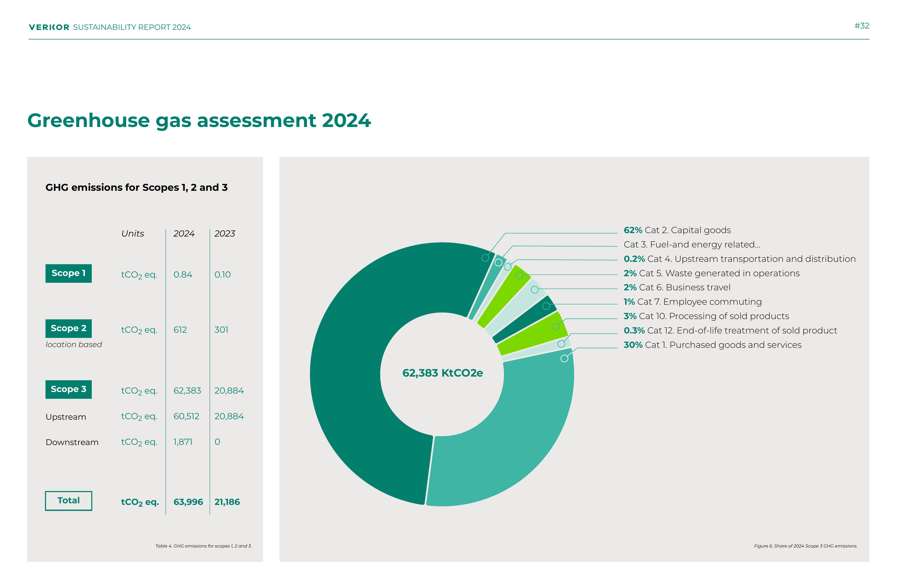Click the Greenhouse gas assessment 2024 heading
The height and width of the screenshot is (588, 899).
tap(199, 120)
